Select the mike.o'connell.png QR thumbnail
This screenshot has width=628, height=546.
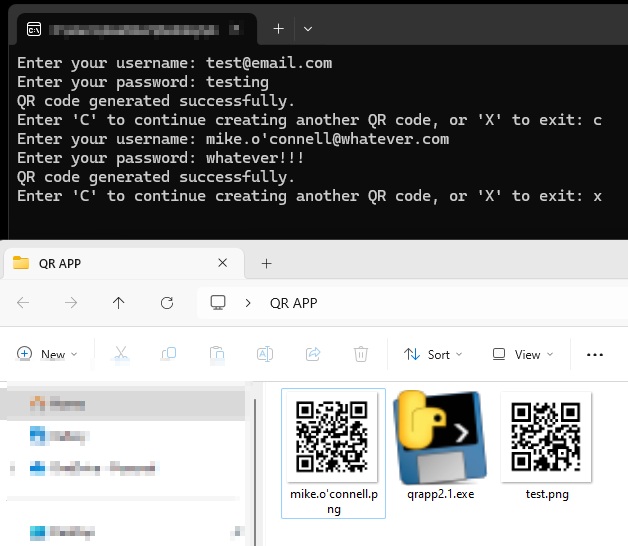(332, 437)
